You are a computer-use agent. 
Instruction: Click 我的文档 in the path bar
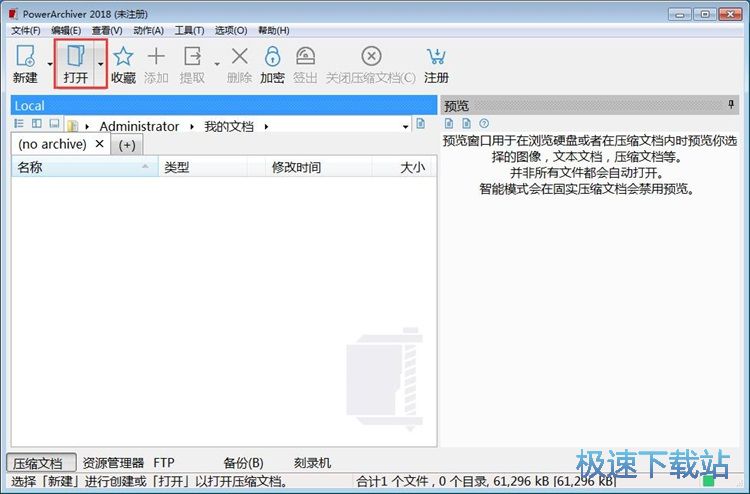coord(229,127)
